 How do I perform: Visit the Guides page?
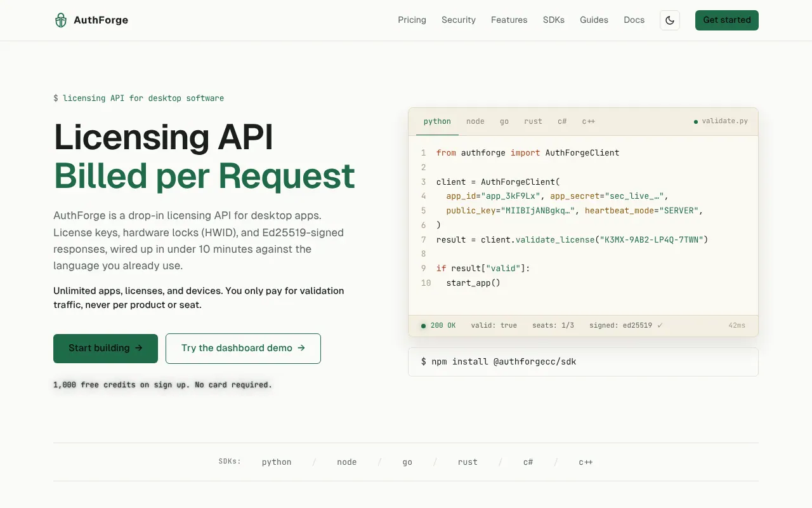[594, 20]
